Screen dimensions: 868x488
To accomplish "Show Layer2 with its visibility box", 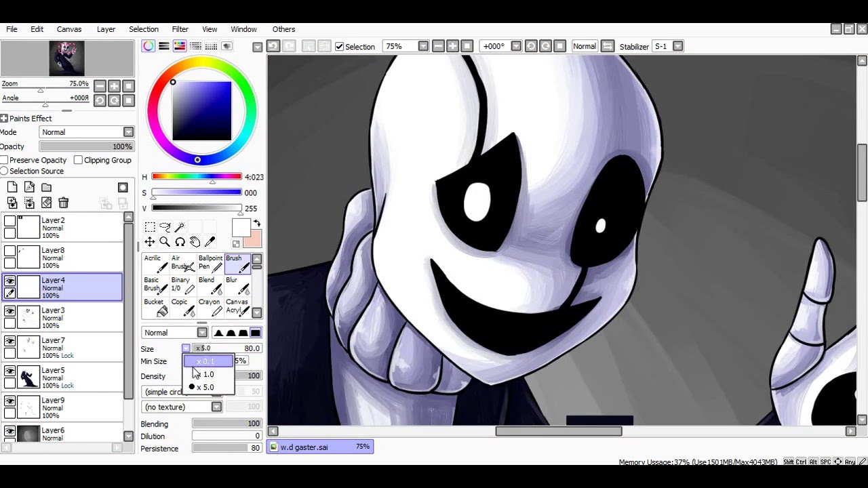I will [x=9, y=221].
